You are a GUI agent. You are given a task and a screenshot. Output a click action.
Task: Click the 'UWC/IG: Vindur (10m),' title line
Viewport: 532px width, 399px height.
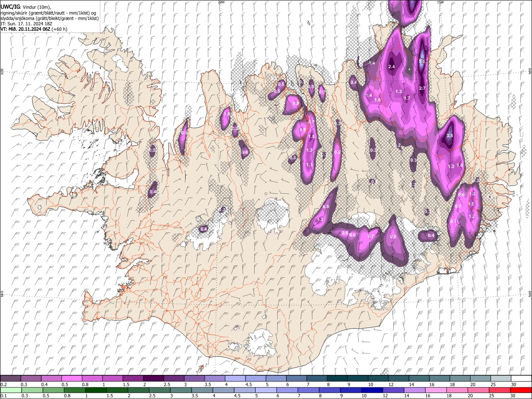pos(25,7)
